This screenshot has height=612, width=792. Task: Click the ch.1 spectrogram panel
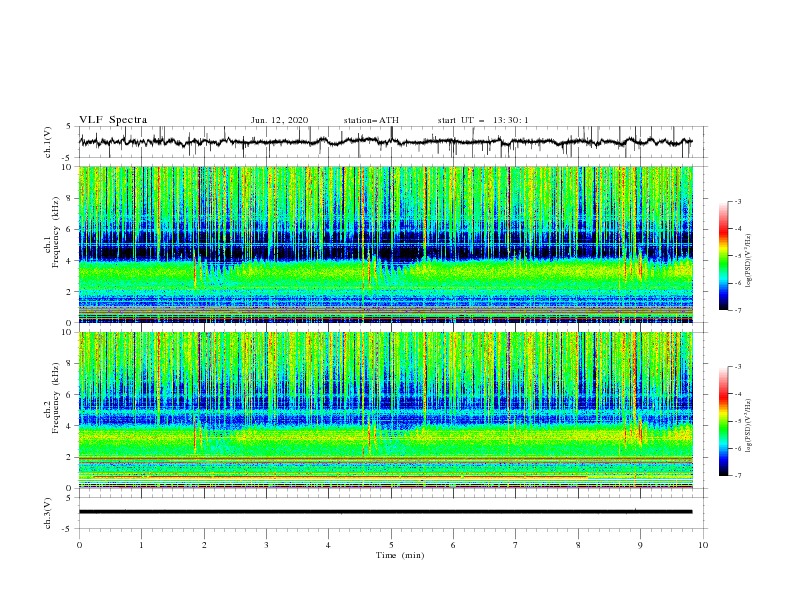tap(386, 244)
